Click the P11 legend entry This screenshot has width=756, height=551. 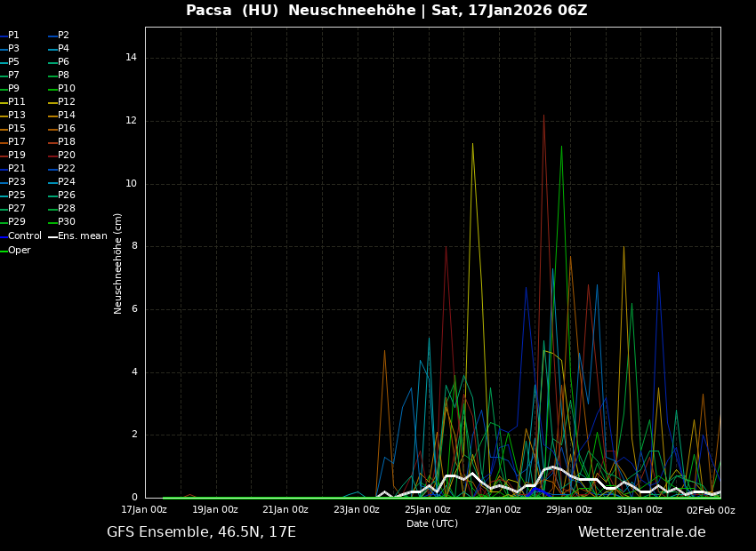[16, 102]
